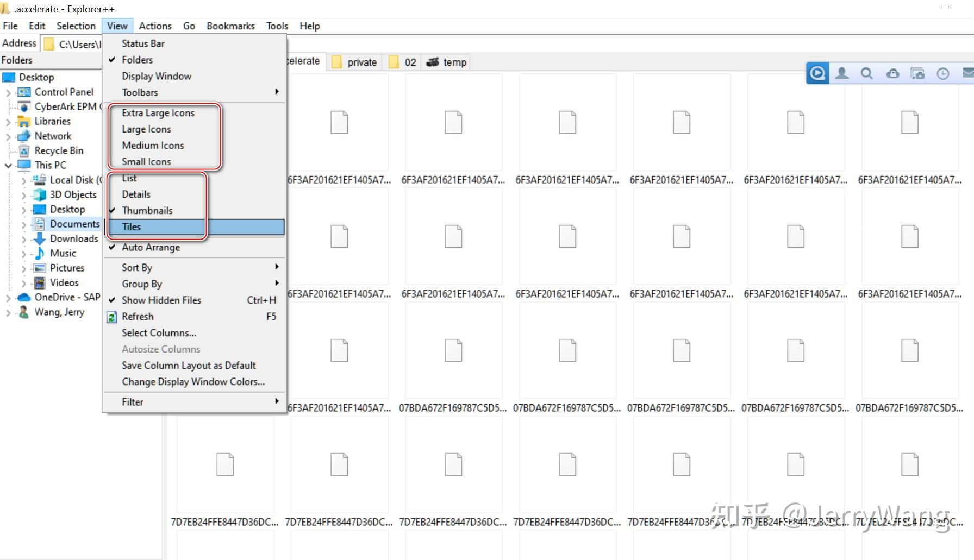Image resolution: width=974 pixels, height=560 pixels.
Task: Open the Selection menu
Action: 76,26
